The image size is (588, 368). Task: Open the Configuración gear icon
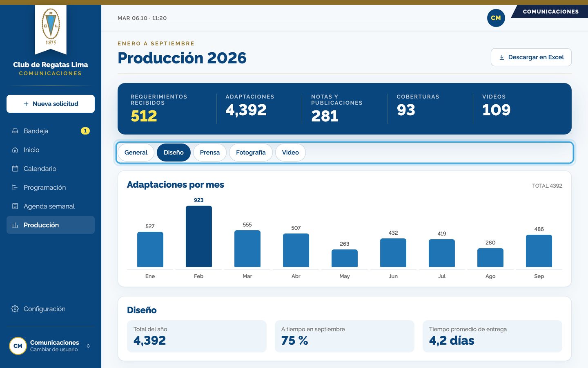point(15,309)
